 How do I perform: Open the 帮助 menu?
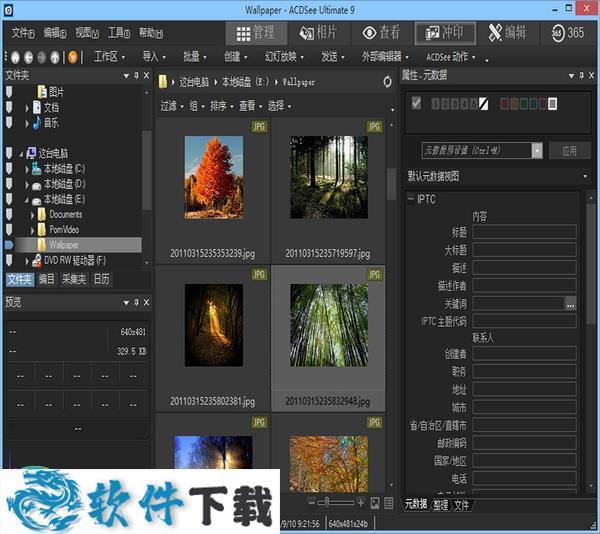coord(151,33)
